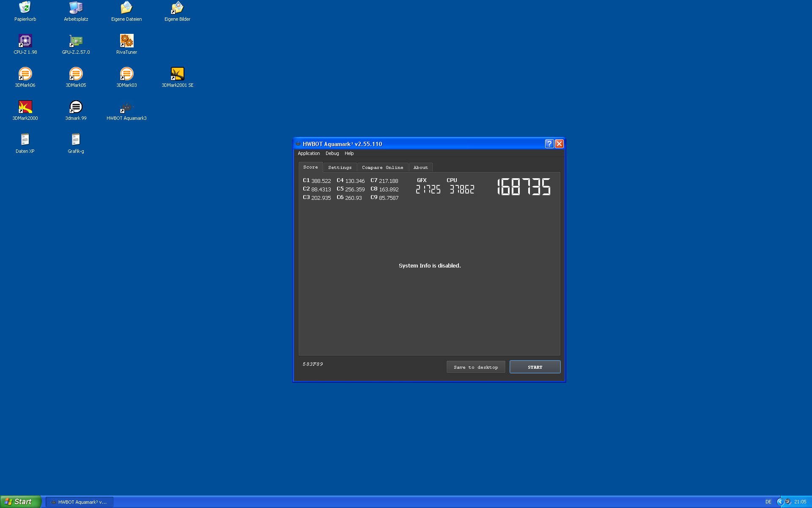Select the 3DMark03 desktop shortcut
The image size is (812, 508).
tap(126, 77)
